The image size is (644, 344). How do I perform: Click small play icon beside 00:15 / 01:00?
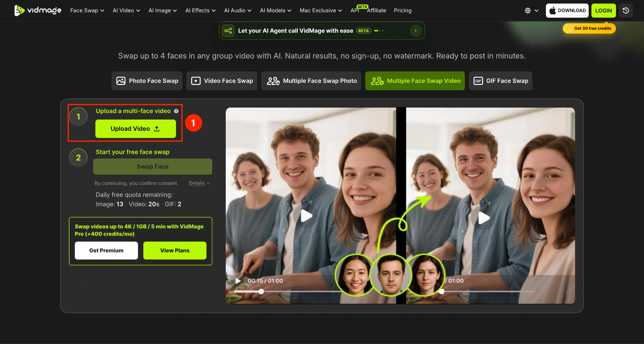click(x=238, y=280)
